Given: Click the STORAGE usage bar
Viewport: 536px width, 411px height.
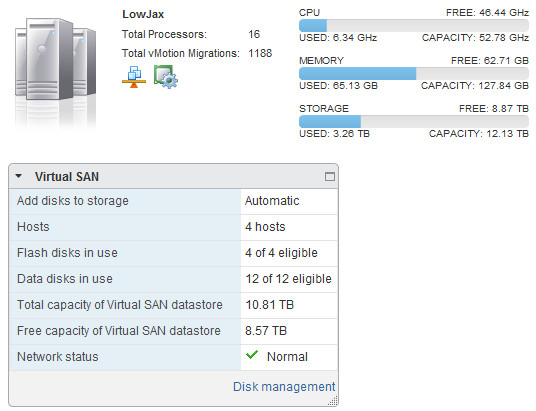Looking at the screenshot, I should (x=414, y=121).
